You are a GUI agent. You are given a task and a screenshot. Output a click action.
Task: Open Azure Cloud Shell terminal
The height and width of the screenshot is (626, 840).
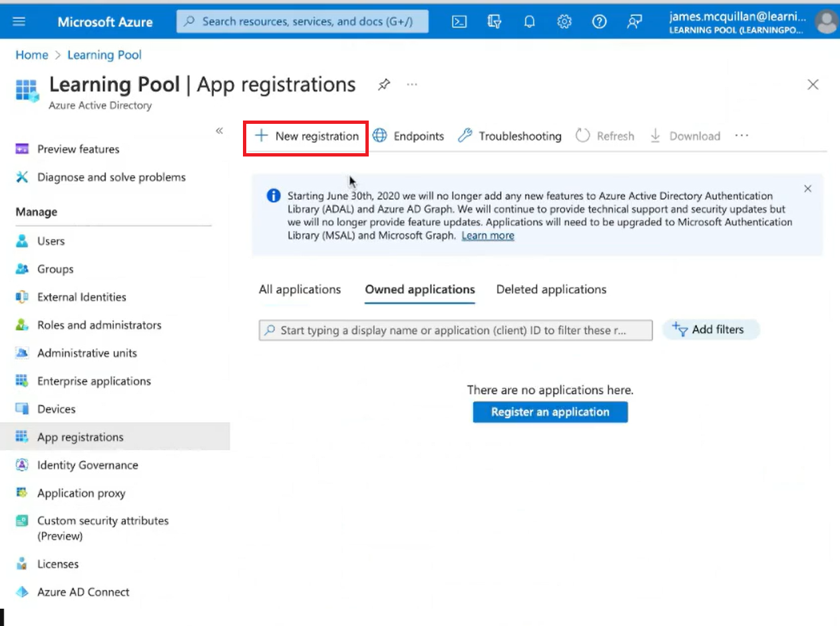pyautogui.click(x=459, y=21)
